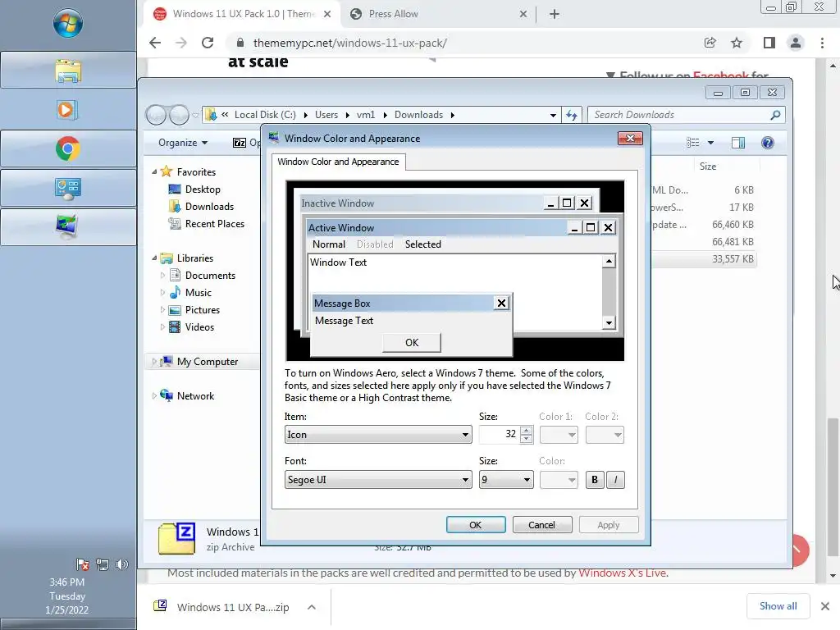Screen dimensions: 840x630
Task: Toggle Chrome's side panel icon
Action: pos(769,43)
